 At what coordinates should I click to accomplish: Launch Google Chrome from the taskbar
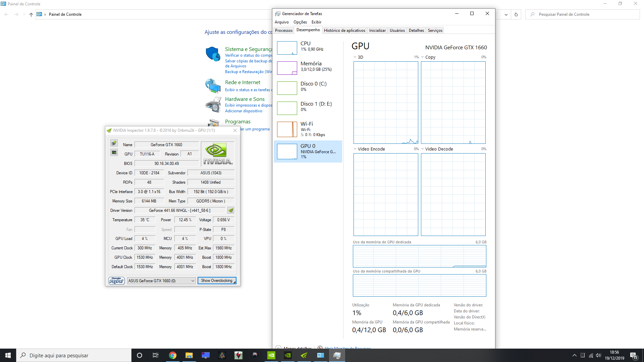pyautogui.click(x=172, y=355)
